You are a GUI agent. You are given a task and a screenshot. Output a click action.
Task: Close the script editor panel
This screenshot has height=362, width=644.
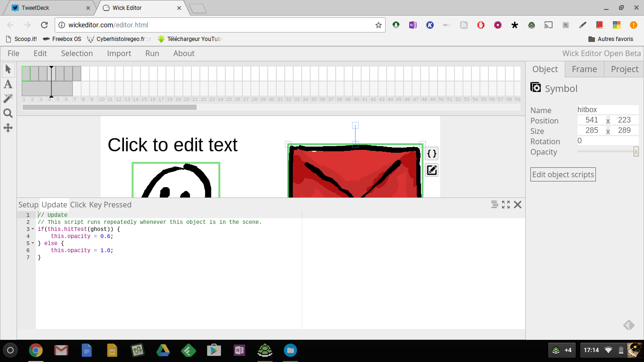(x=518, y=205)
